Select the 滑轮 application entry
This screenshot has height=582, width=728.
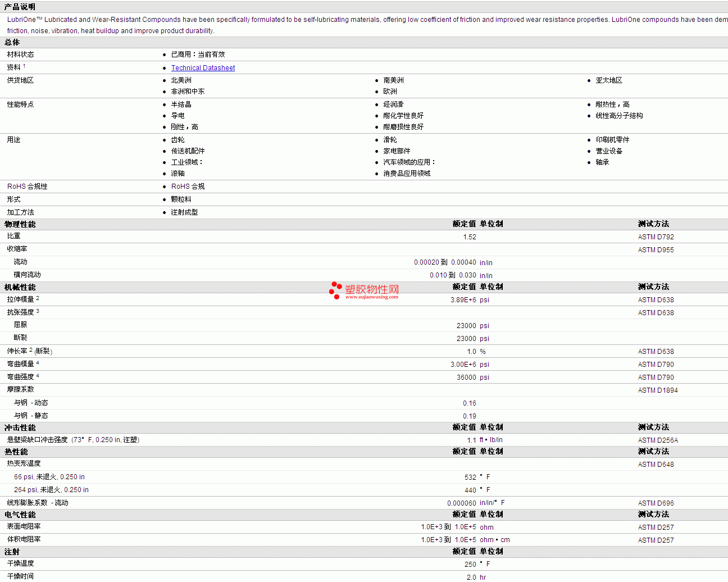tap(390, 140)
